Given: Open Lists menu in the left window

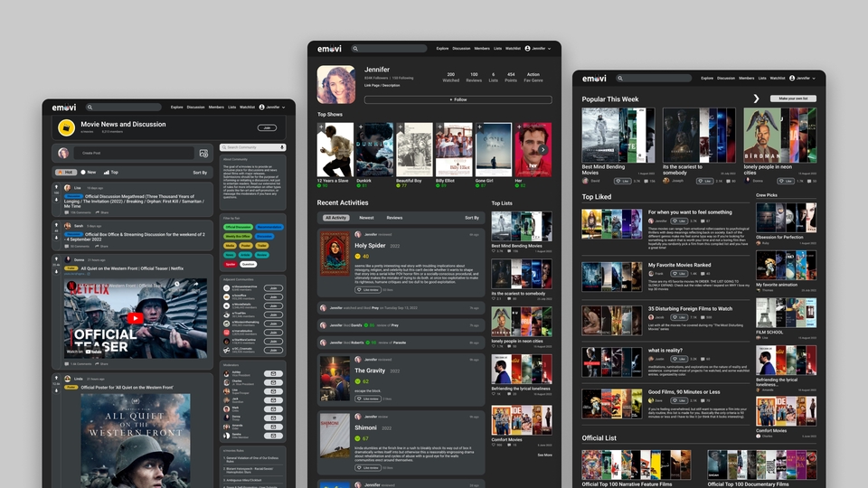Looking at the screenshot, I should (x=232, y=108).
